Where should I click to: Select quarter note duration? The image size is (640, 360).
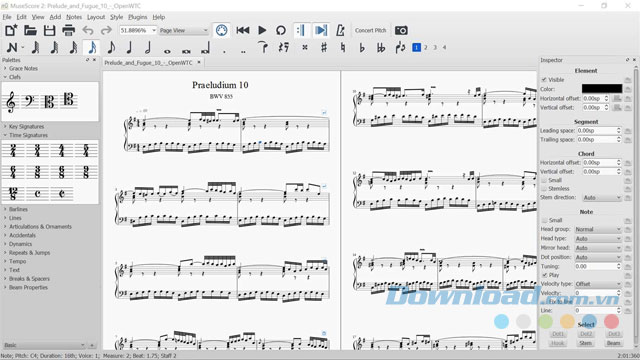[x=129, y=47]
